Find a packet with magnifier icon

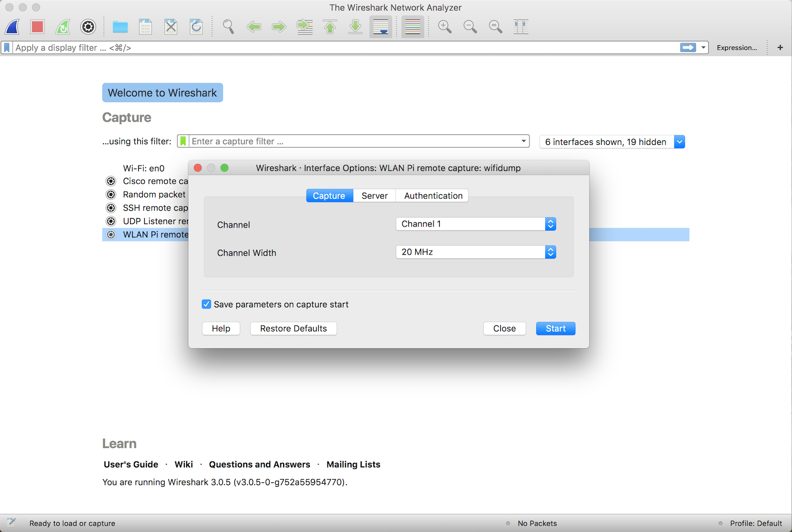(228, 27)
